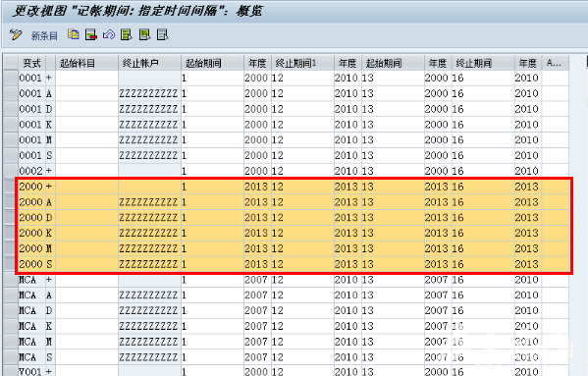
Task: Click the account type cell S in row 0001
Action: point(50,155)
